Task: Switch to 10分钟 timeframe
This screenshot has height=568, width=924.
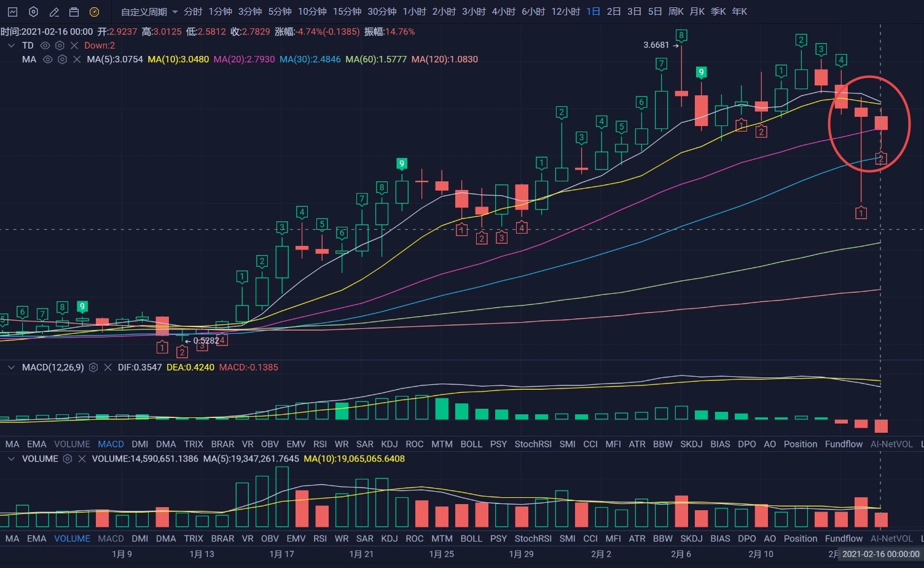Action: point(312,12)
